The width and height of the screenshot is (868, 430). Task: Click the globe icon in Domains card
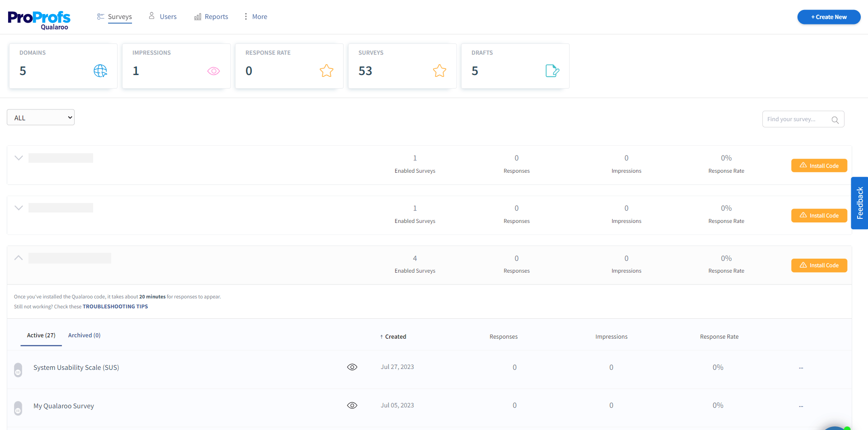coord(100,71)
